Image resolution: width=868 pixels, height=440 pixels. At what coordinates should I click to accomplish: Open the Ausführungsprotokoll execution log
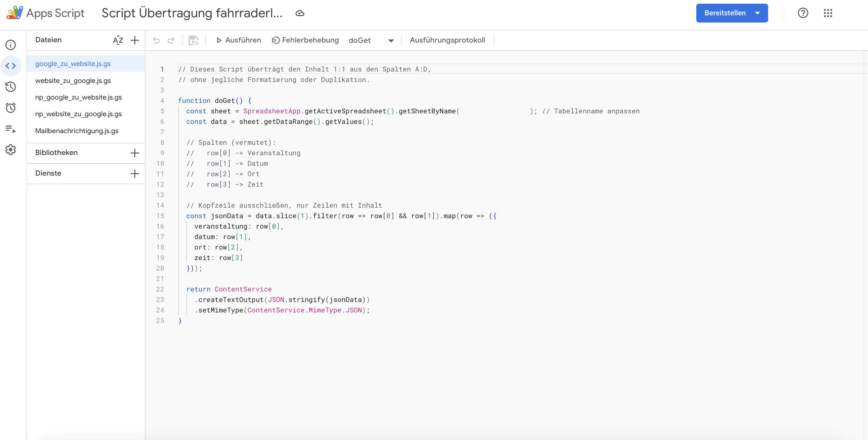pos(447,40)
